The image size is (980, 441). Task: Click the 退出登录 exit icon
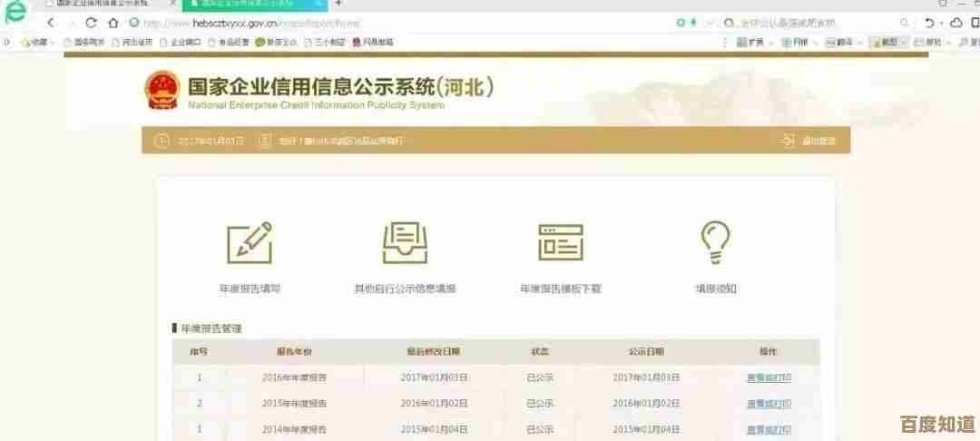(789, 141)
